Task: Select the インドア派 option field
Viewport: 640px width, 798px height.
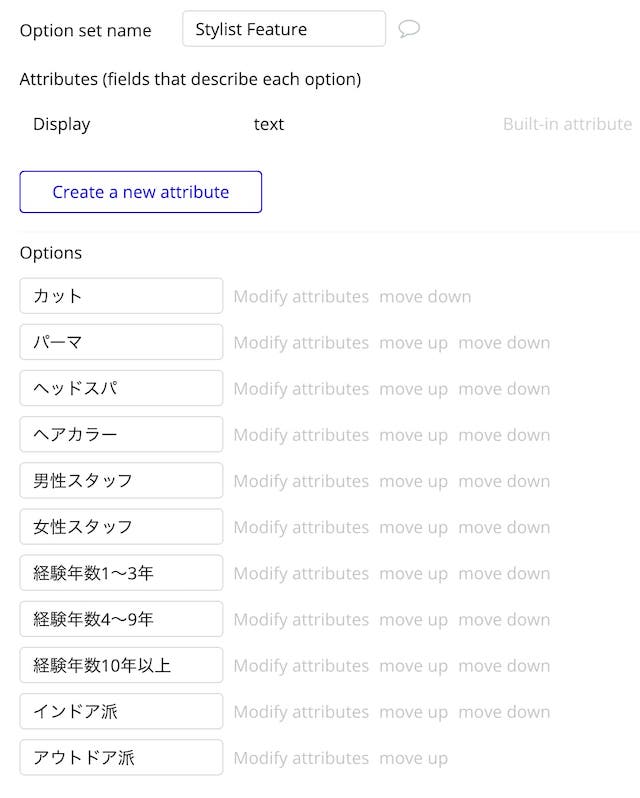Action: coord(121,711)
